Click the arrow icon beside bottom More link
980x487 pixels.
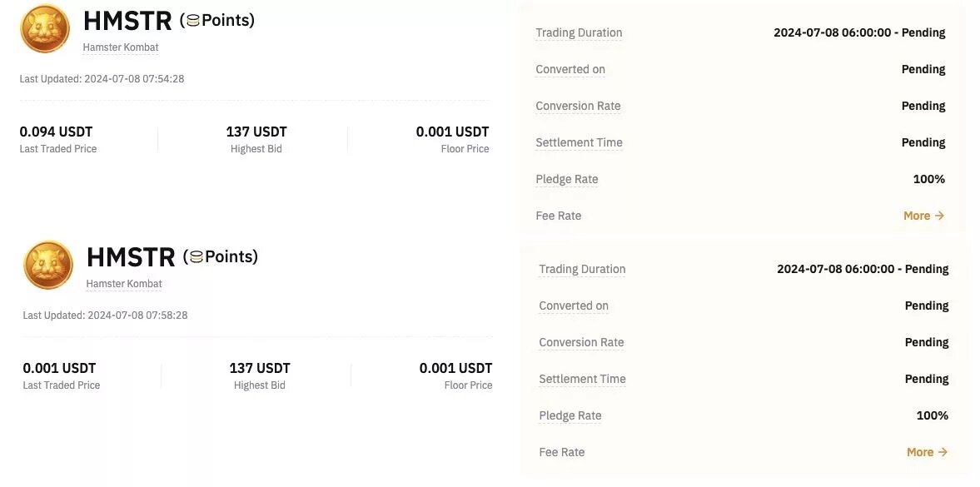(x=945, y=451)
